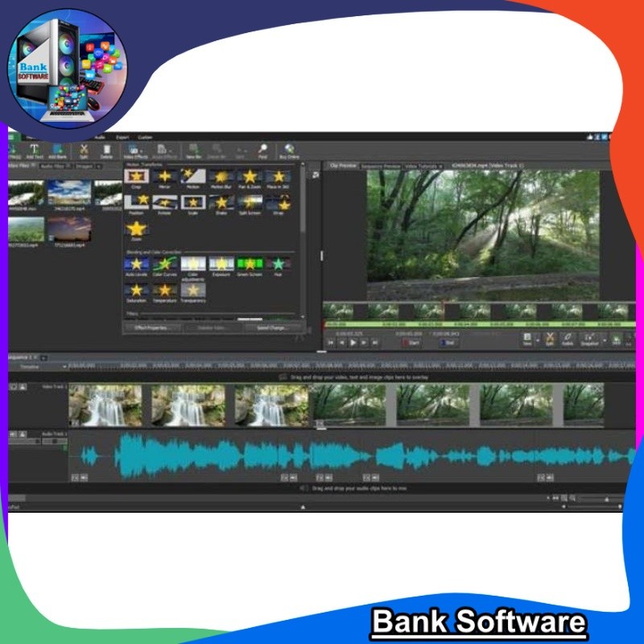This screenshot has height=644, width=644.
Task: Apply the Place in 360 effect
Action: coord(278,179)
